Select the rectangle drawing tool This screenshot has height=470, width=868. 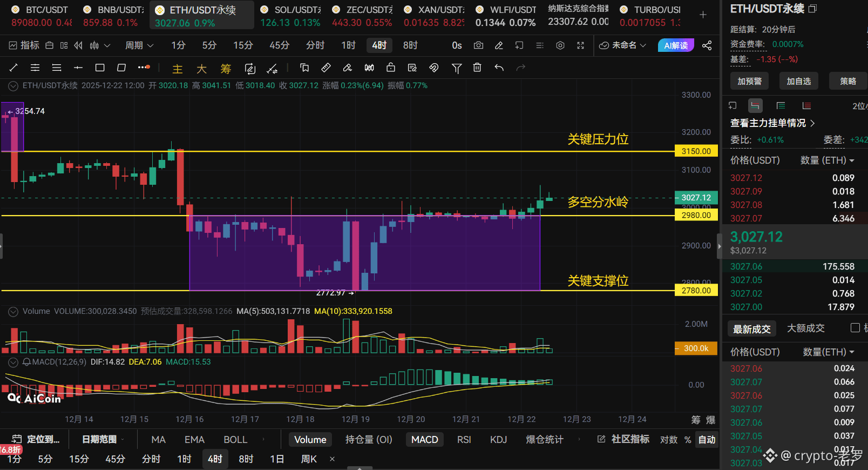[100, 68]
